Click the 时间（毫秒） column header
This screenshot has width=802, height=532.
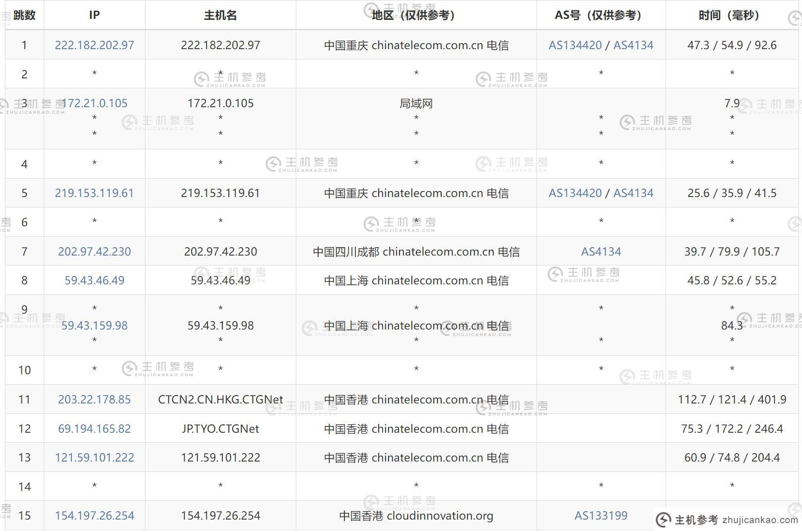point(732,15)
